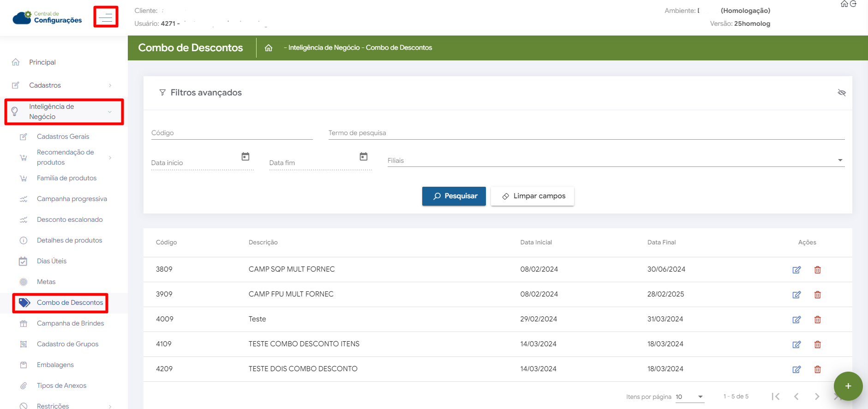Click the green add combo button
868x409 pixels.
(x=848, y=386)
